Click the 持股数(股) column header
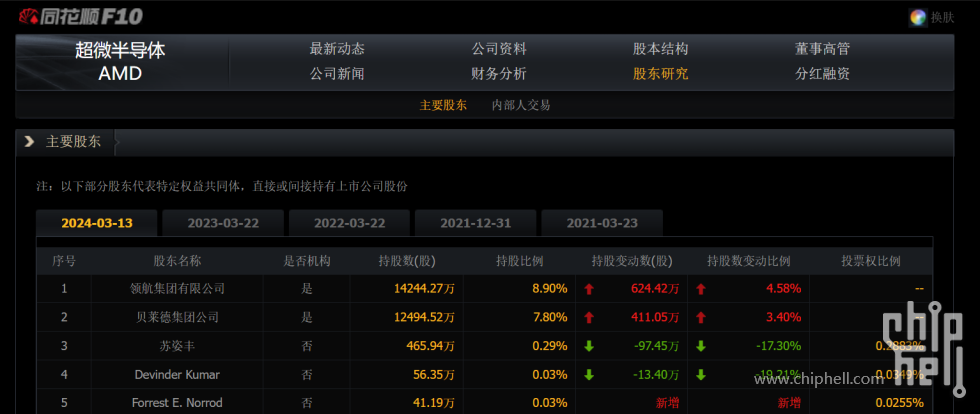The width and height of the screenshot is (980, 414). coord(407,261)
